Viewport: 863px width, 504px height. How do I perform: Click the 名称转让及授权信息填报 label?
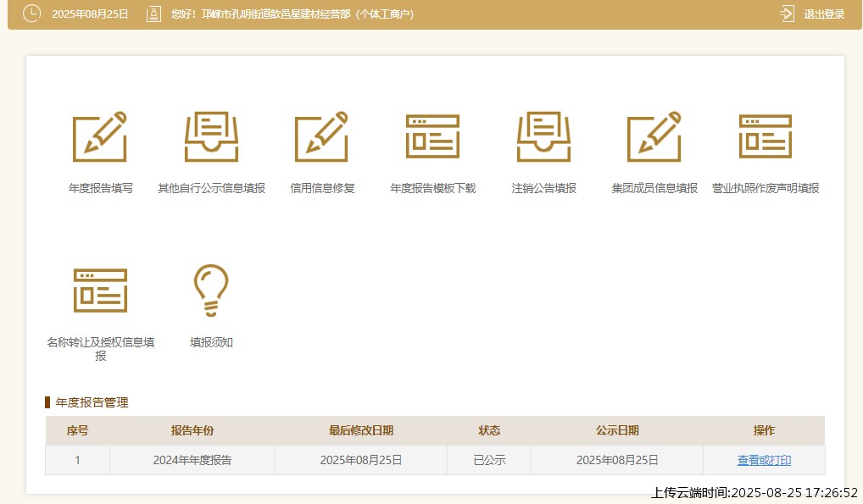100,349
